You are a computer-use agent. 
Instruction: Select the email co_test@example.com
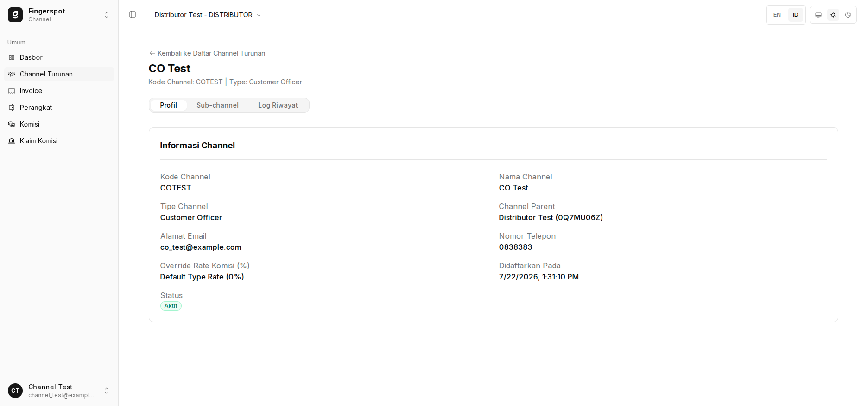pyautogui.click(x=201, y=247)
